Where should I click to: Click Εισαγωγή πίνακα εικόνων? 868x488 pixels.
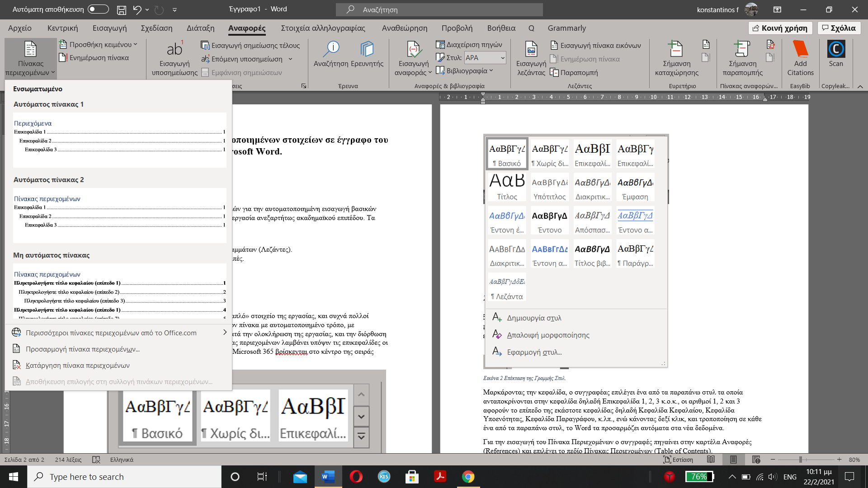point(596,45)
